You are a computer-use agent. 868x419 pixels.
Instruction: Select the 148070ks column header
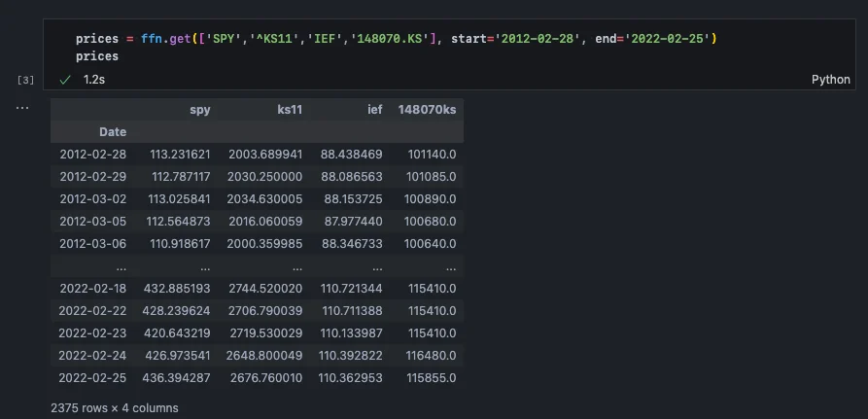click(427, 110)
